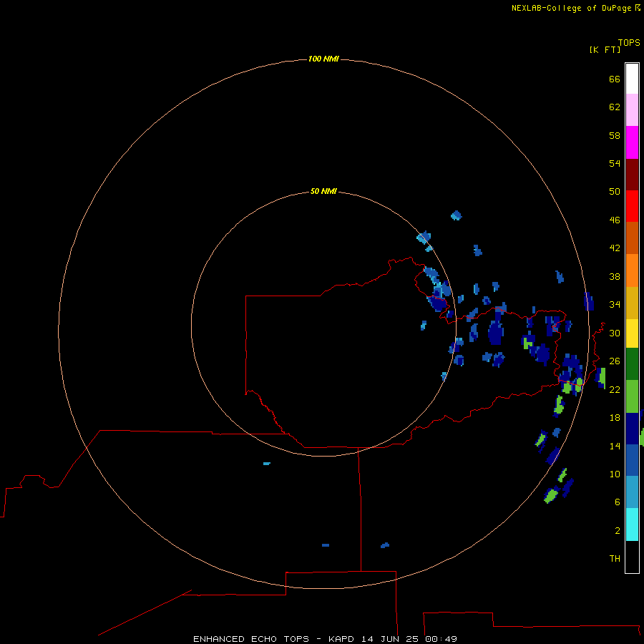Select the dark green legend swatch

[x=632, y=364]
